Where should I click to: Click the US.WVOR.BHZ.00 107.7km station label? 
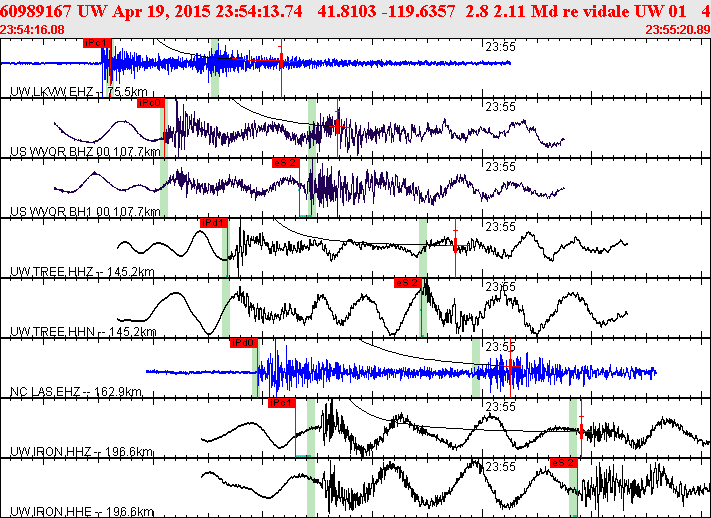point(85,151)
